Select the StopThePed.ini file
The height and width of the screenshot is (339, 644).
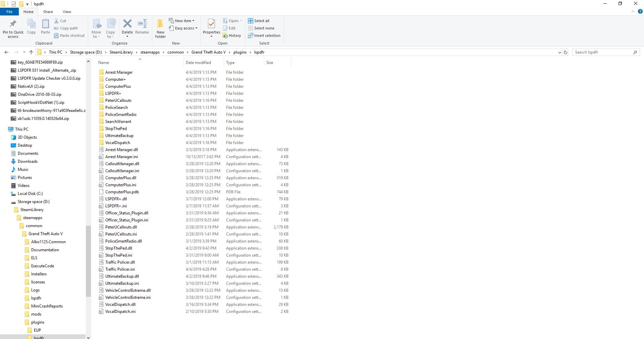click(x=118, y=255)
